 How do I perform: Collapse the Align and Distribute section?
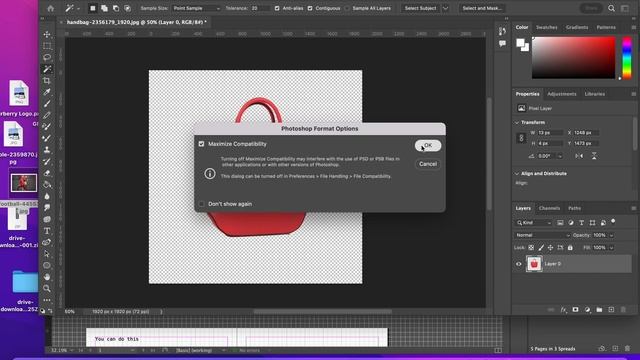pos(517,173)
